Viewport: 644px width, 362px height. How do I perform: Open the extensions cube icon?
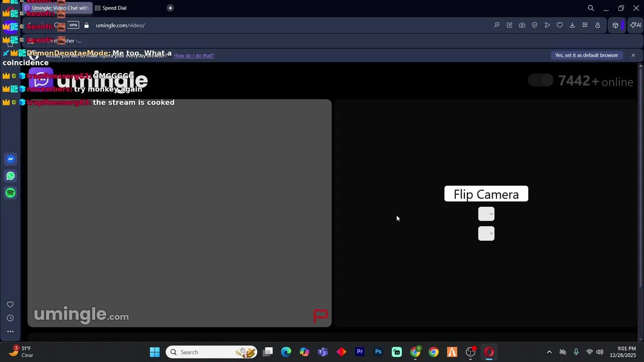click(615, 25)
